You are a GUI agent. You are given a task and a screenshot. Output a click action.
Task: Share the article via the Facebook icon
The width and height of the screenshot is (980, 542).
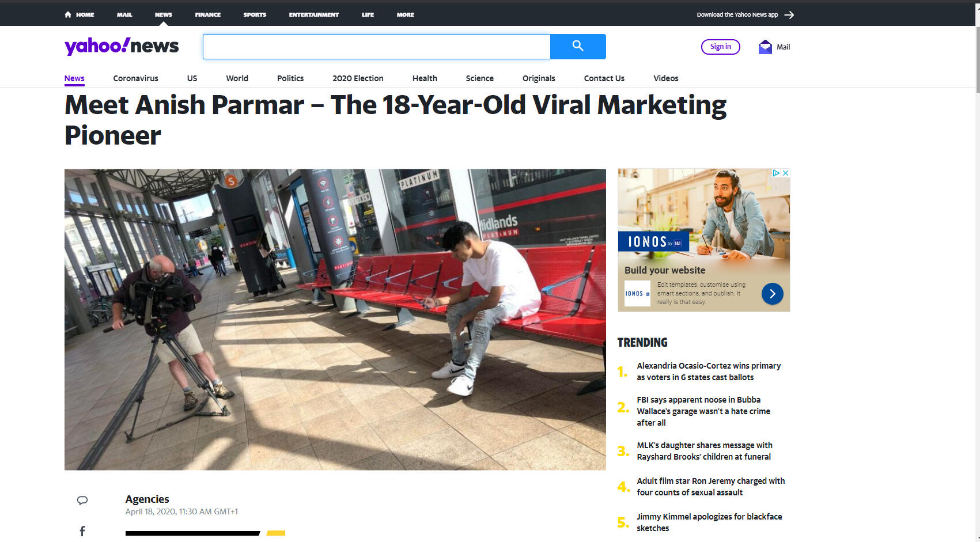point(82,530)
